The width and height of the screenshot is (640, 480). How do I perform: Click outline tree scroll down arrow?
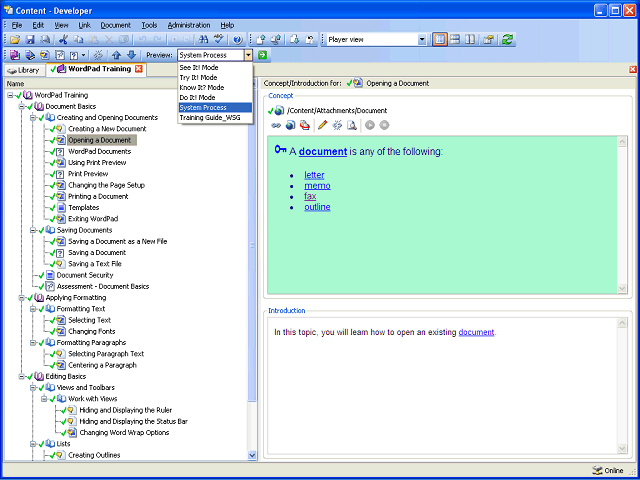click(x=252, y=455)
